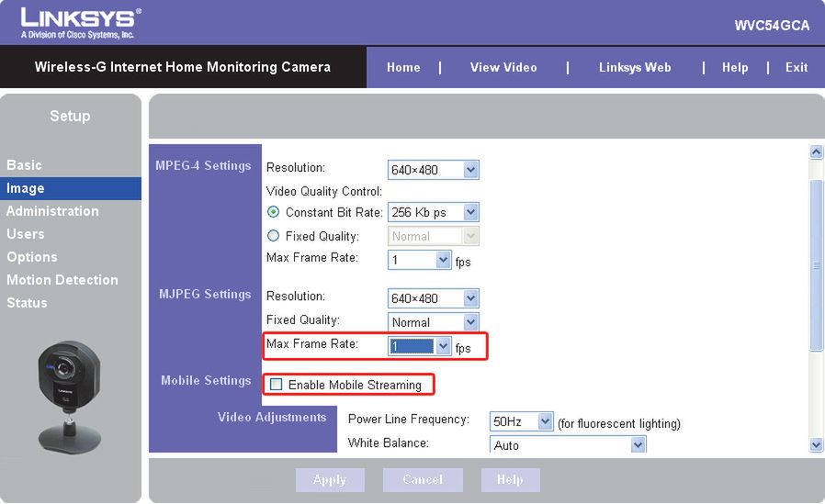Click the camera product image in the sidebar
This screenshot has height=504, width=825.
point(70,397)
